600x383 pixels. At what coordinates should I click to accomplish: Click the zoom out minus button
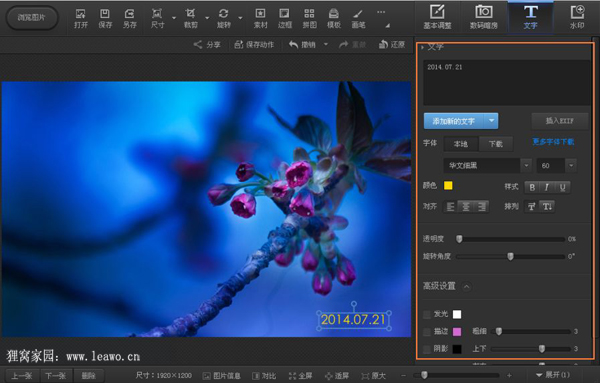(x=403, y=376)
